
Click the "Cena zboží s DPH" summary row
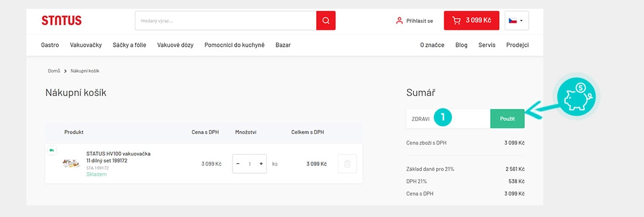click(x=465, y=143)
